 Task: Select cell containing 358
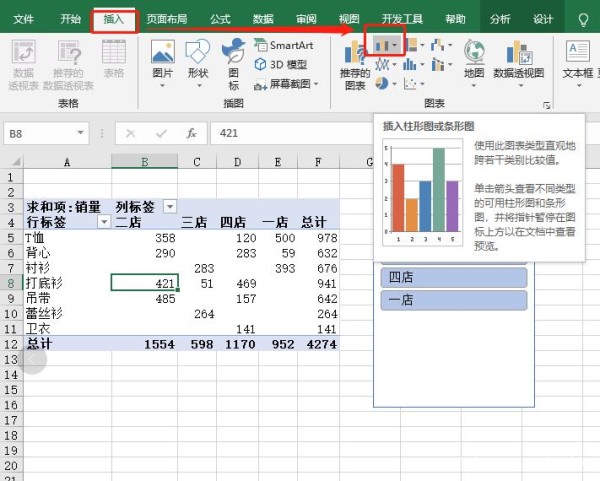(144, 238)
